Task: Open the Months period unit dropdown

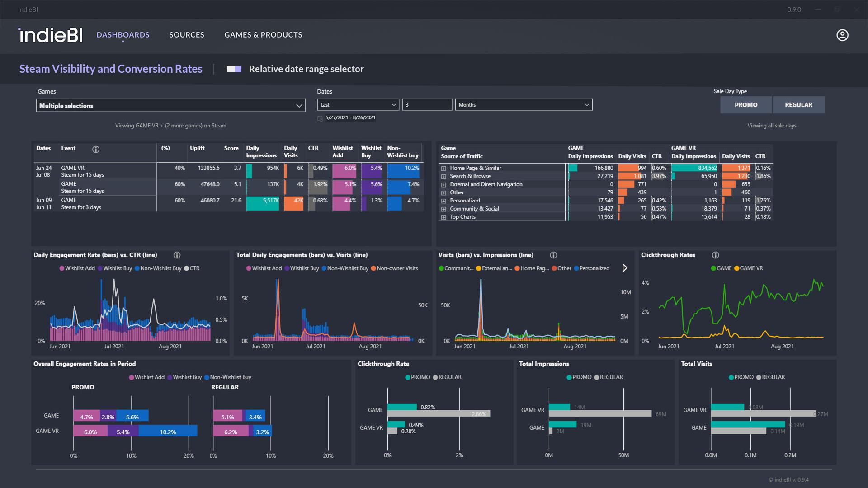Action: (x=524, y=104)
